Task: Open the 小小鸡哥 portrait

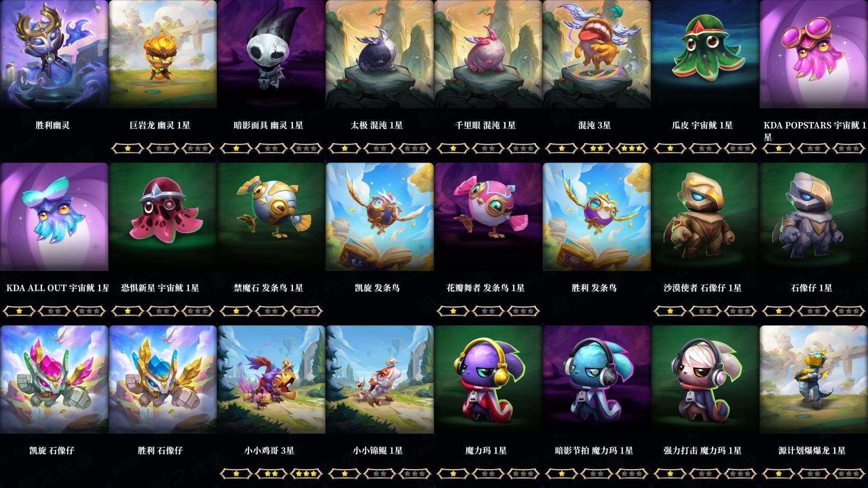Action: point(271,380)
